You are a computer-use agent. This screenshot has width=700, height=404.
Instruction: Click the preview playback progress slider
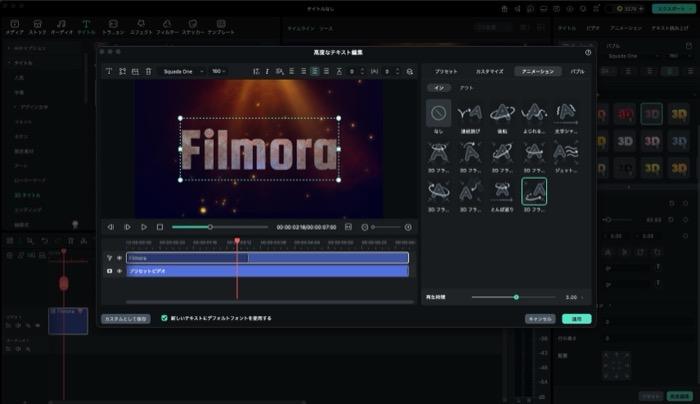(219, 227)
